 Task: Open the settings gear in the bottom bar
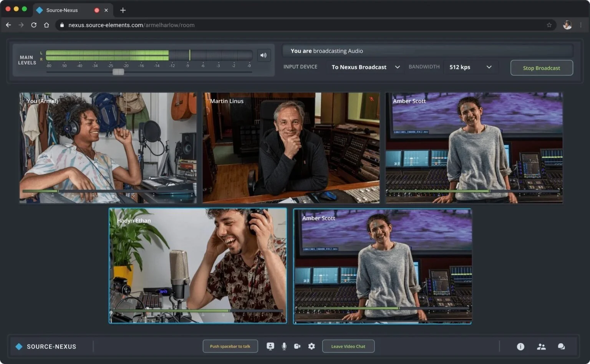[x=312, y=346]
